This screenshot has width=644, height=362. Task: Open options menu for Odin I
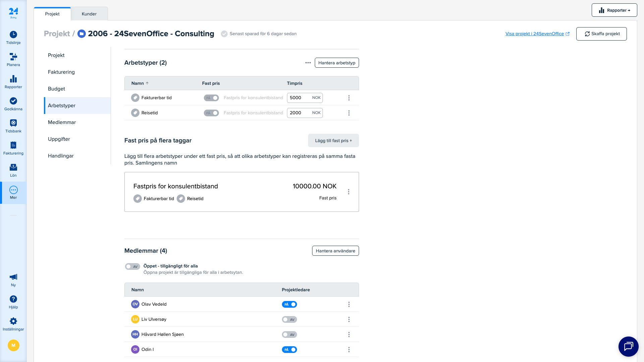pyautogui.click(x=349, y=350)
